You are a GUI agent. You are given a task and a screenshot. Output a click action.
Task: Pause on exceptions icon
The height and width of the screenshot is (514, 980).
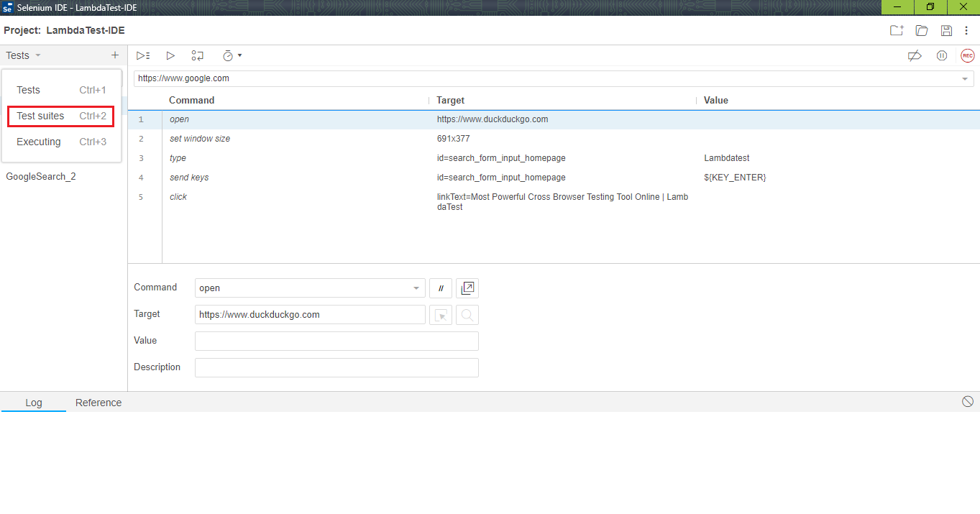[x=942, y=55]
